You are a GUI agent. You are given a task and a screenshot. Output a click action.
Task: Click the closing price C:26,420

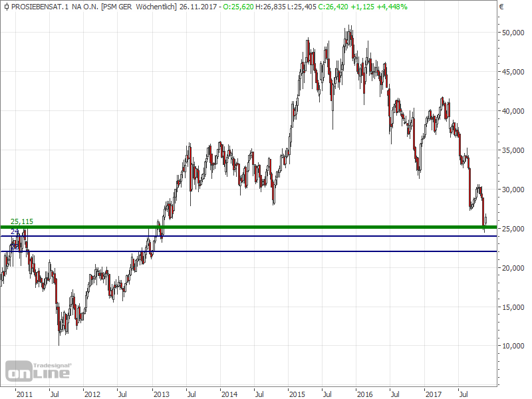pos(331,6)
